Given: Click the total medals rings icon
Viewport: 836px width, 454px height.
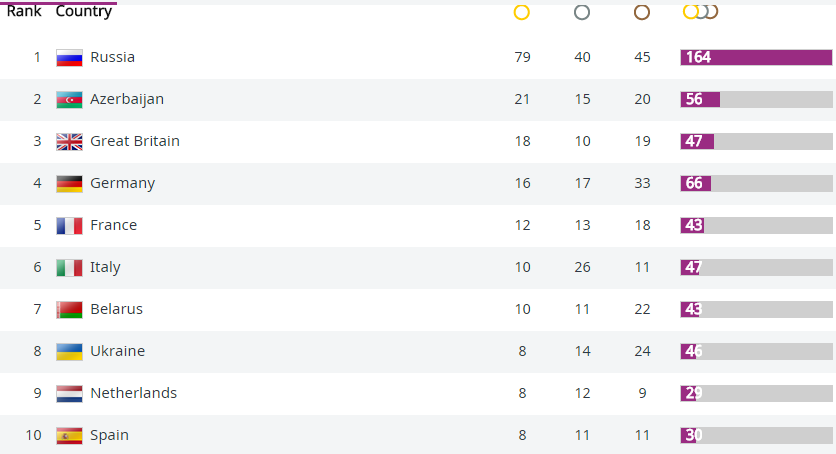Looking at the screenshot, I should [x=701, y=11].
